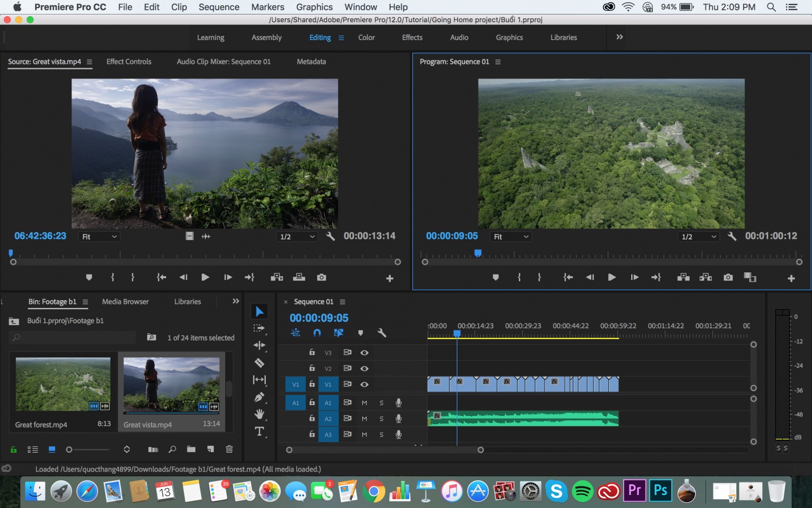The height and width of the screenshot is (508, 812).
Task: Switch to Assembly workspace
Action: click(266, 37)
